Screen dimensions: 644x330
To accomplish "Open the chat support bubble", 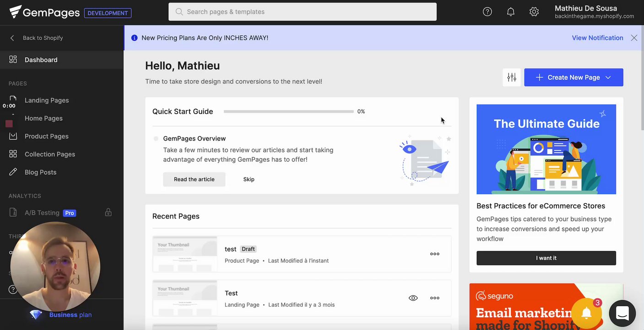I will (622, 313).
